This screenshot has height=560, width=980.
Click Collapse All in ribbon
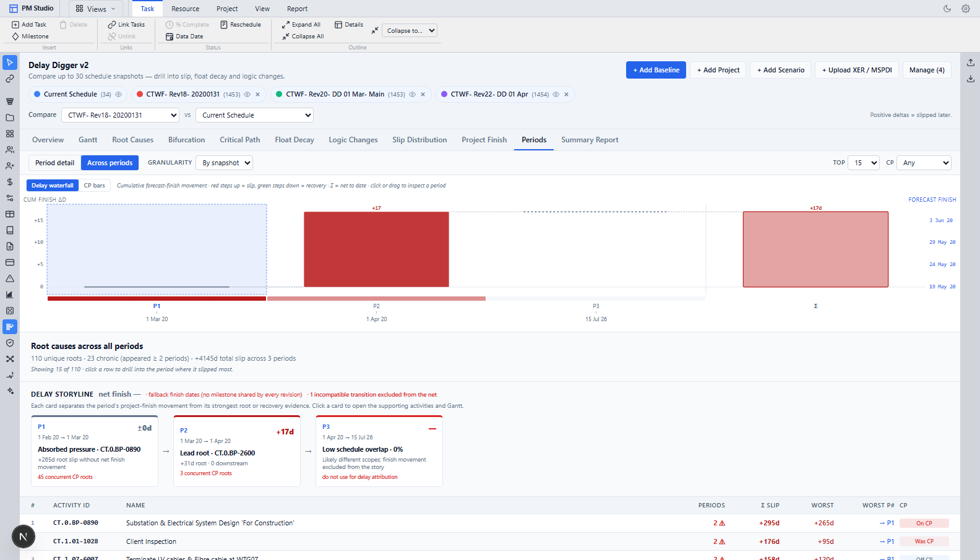point(303,37)
